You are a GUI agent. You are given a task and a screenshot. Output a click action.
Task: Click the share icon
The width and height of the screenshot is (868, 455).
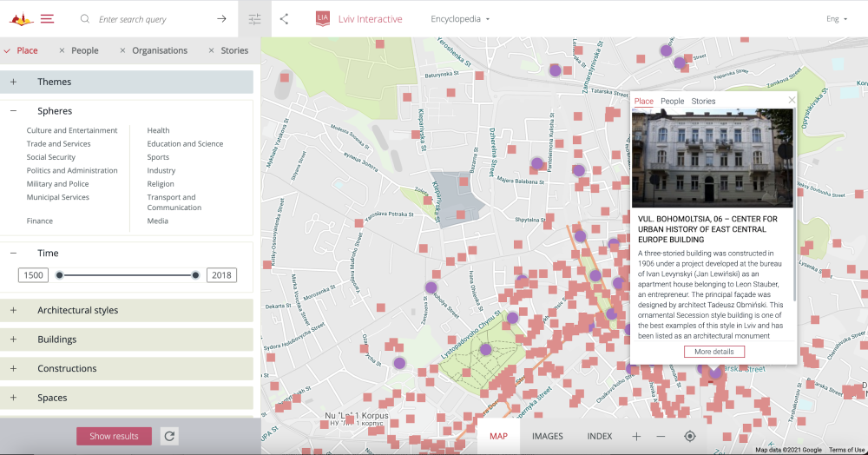coord(284,18)
